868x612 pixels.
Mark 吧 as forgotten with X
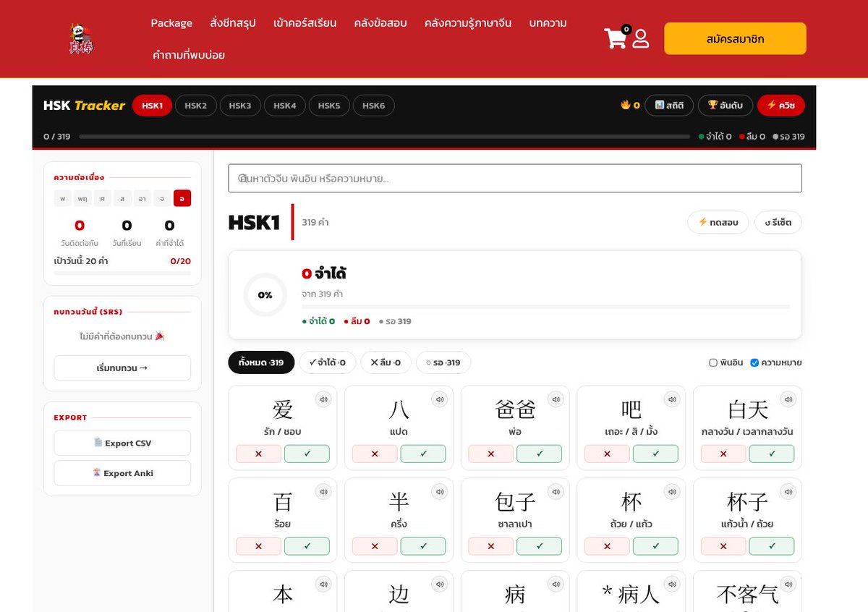pos(607,454)
